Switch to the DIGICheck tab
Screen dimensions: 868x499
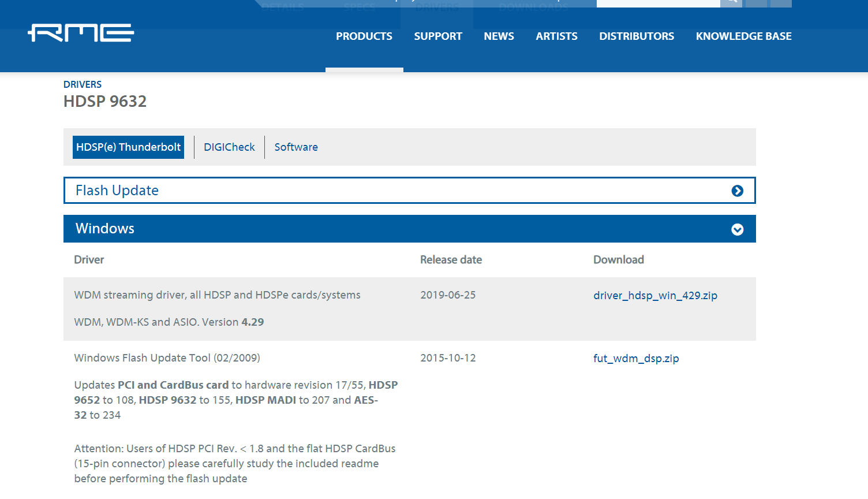point(229,147)
